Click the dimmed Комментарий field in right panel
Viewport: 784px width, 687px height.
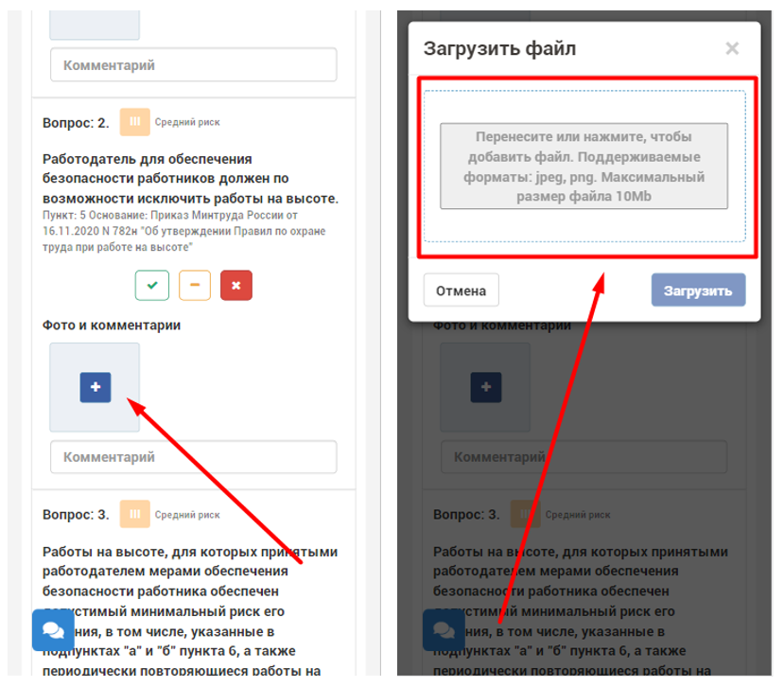584,457
